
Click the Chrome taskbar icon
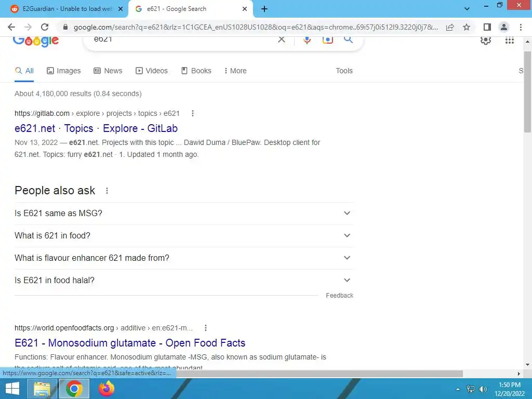click(x=74, y=389)
